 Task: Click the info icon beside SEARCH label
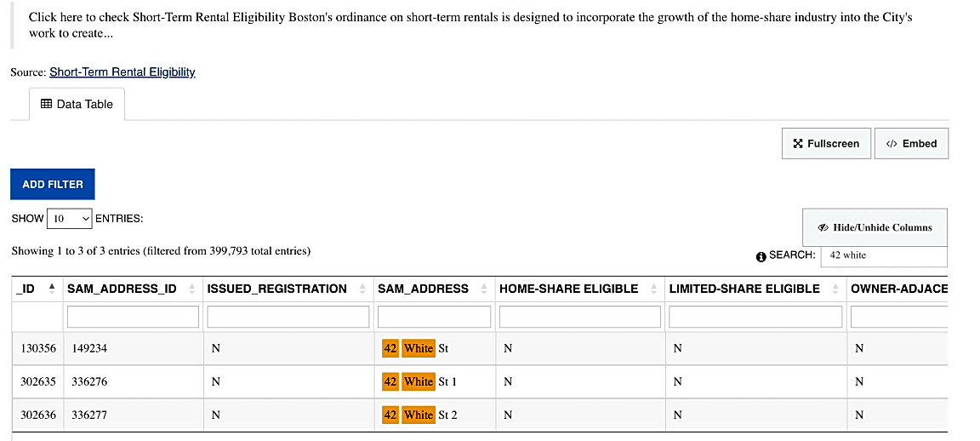(761, 256)
